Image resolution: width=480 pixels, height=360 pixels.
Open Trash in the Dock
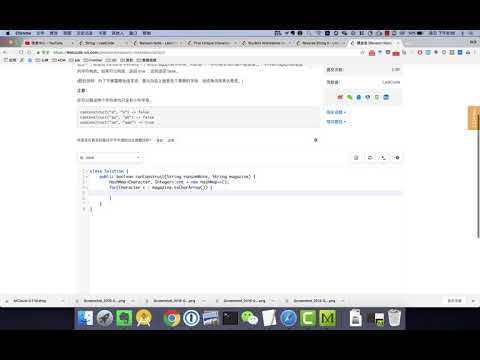(394, 318)
